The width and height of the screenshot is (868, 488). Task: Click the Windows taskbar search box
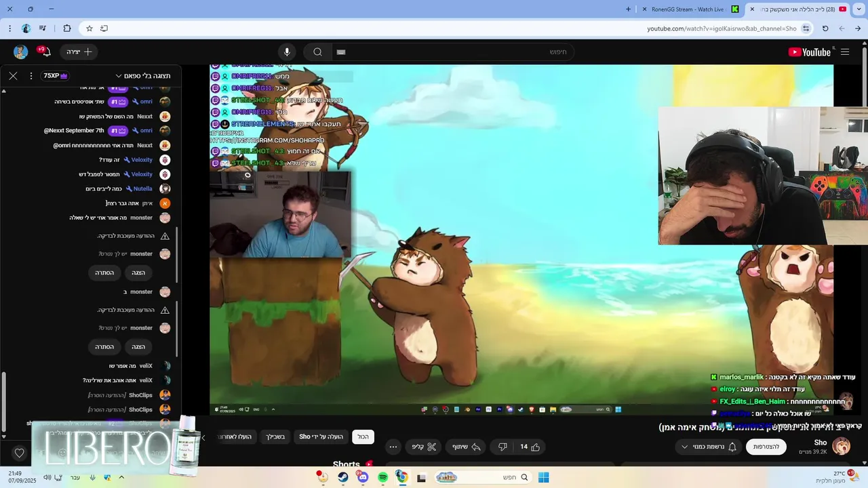(x=482, y=477)
